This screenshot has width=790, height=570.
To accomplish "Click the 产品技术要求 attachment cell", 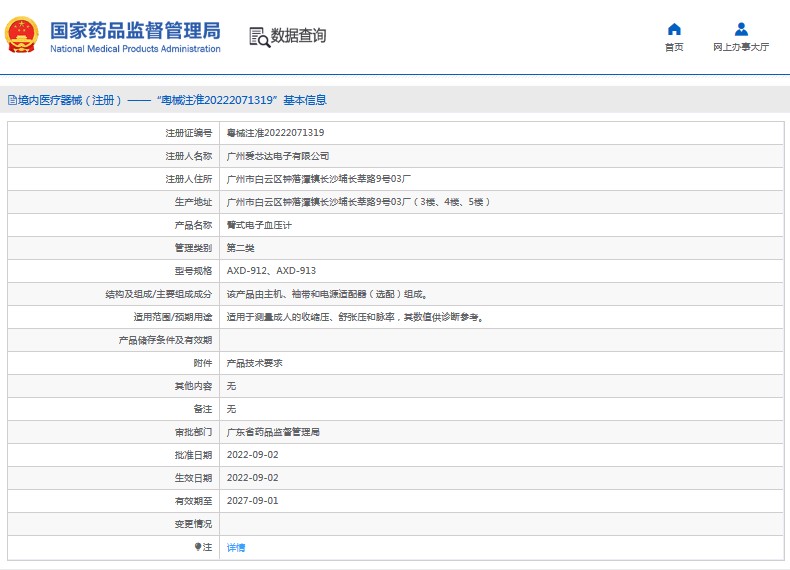I will point(255,363).
